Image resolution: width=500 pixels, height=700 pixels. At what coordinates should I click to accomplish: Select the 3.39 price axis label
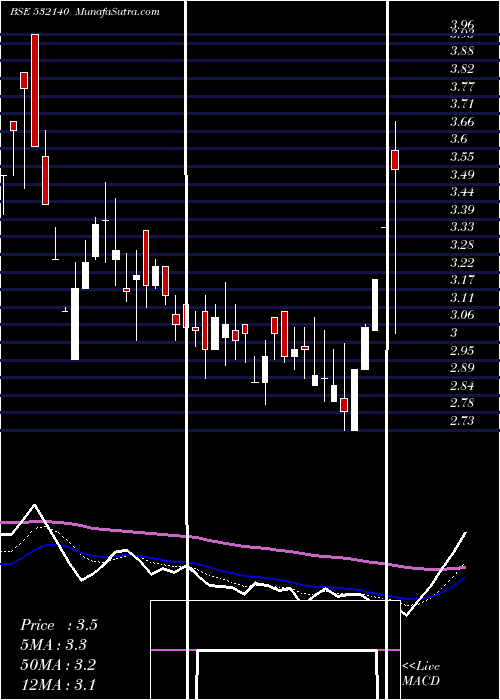point(462,209)
